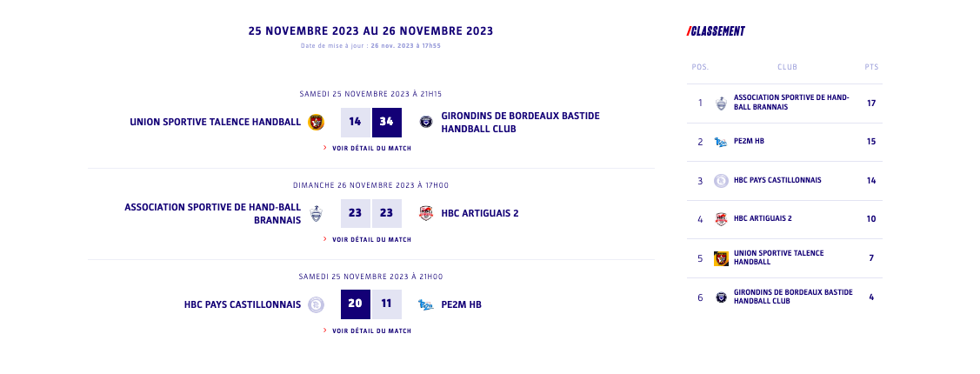Click the HBC Pays Castillonnais score of 20
This screenshot has width=980, height=374.
point(355,304)
